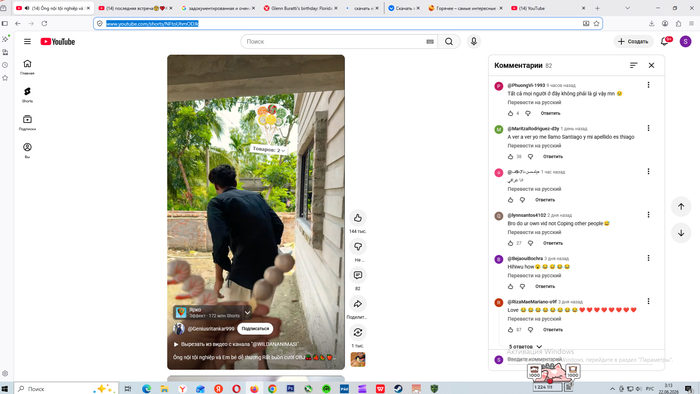Open the browser tab list dropdown

(x=627, y=8)
